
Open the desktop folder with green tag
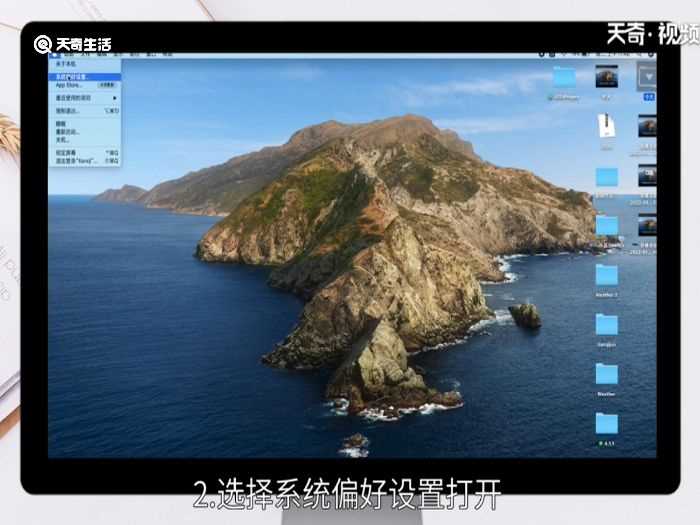click(607, 424)
